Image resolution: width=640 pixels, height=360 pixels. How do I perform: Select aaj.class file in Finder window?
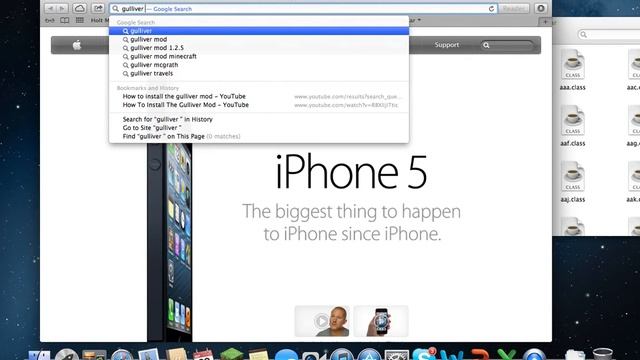pos(572,182)
